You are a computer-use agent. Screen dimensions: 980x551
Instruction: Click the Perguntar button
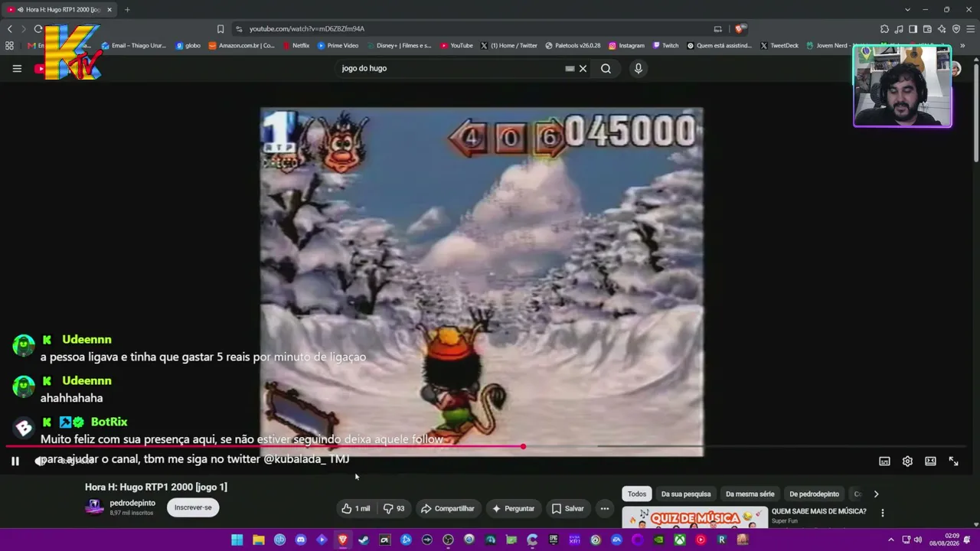tap(513, 508)
